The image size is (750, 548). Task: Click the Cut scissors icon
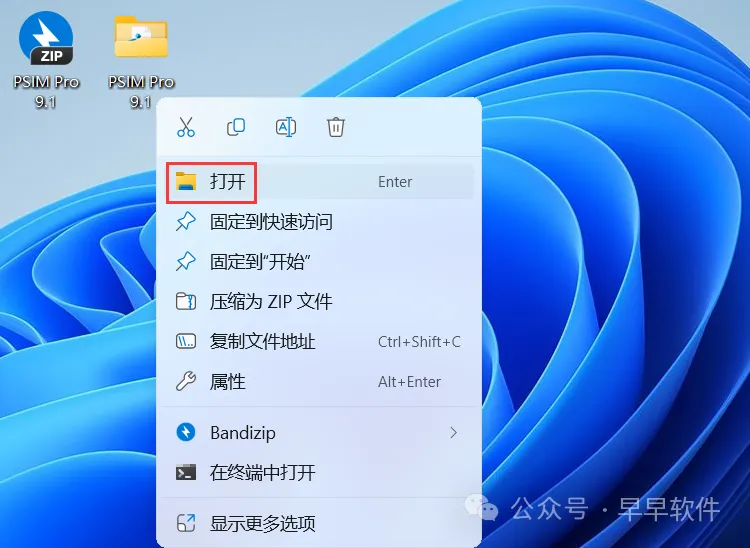(186, 127)
